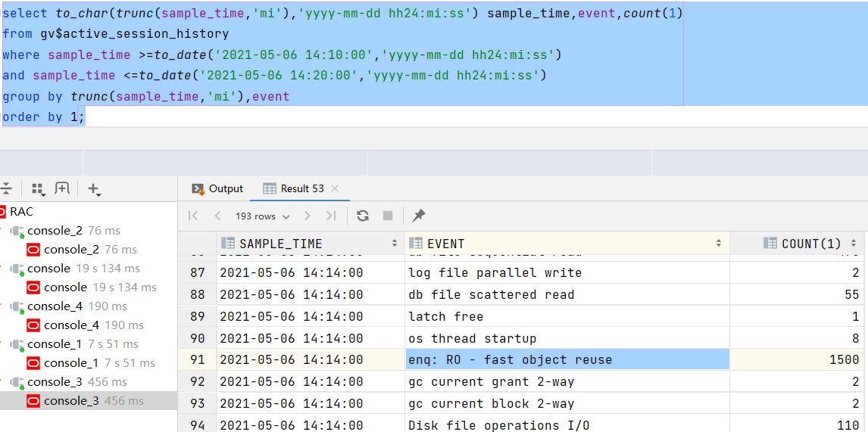
Task: Sort by EVENT column header
Action: (567, 244)
